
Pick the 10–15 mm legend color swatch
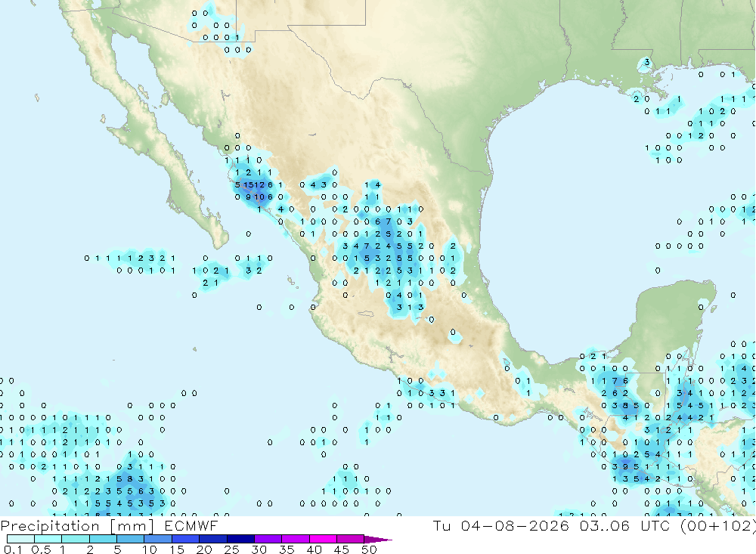(158, 539)
